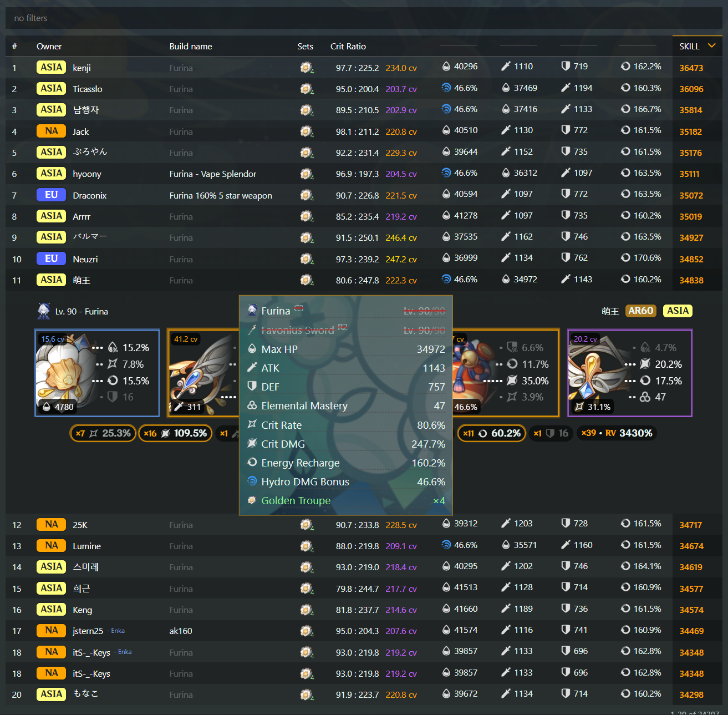Click the AR60 badge next to 萌王
Screen dimensions: 728x715
(x=641, y=311)
